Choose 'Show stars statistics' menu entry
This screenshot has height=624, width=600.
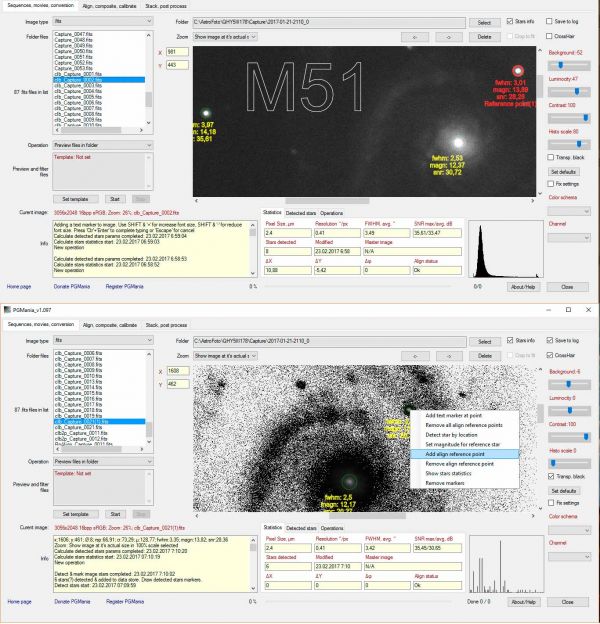pos(465,474)
